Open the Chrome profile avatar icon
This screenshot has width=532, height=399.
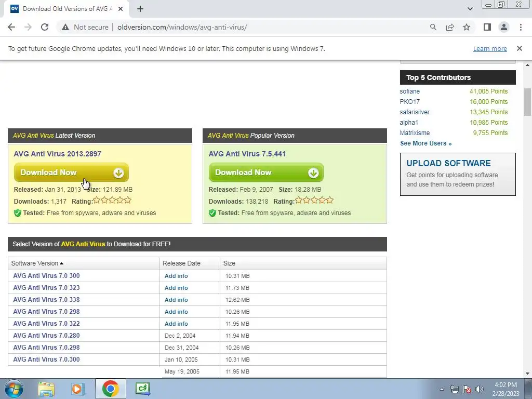(x=504, y=27)
